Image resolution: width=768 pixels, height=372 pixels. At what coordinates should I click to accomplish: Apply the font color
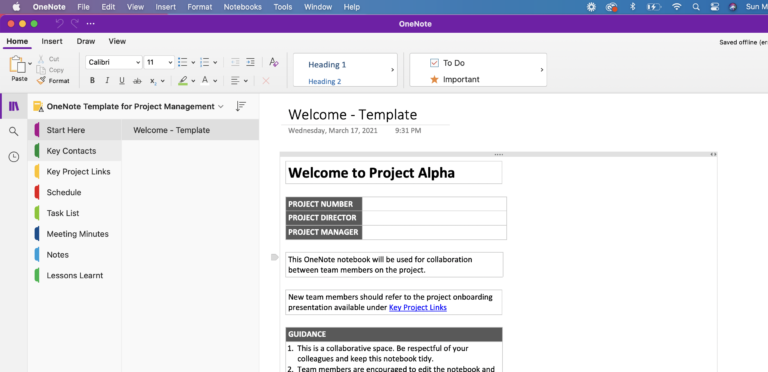[x=205, y=80]
